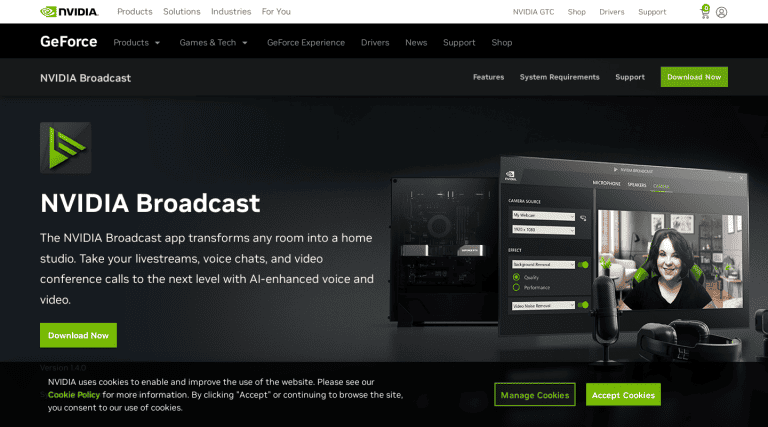Open the Solutions menu
The height and width of the screenshot is (427, 768).
[x=182, y=11]
